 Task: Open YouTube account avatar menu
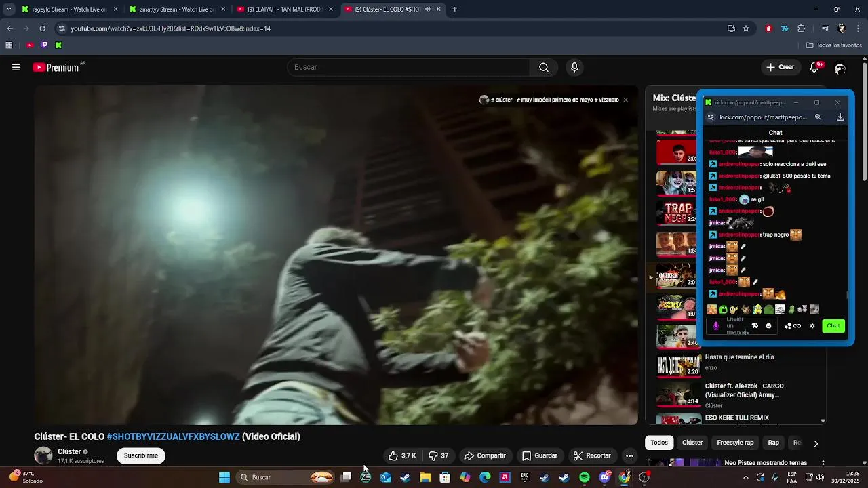(x=840, y=68)
